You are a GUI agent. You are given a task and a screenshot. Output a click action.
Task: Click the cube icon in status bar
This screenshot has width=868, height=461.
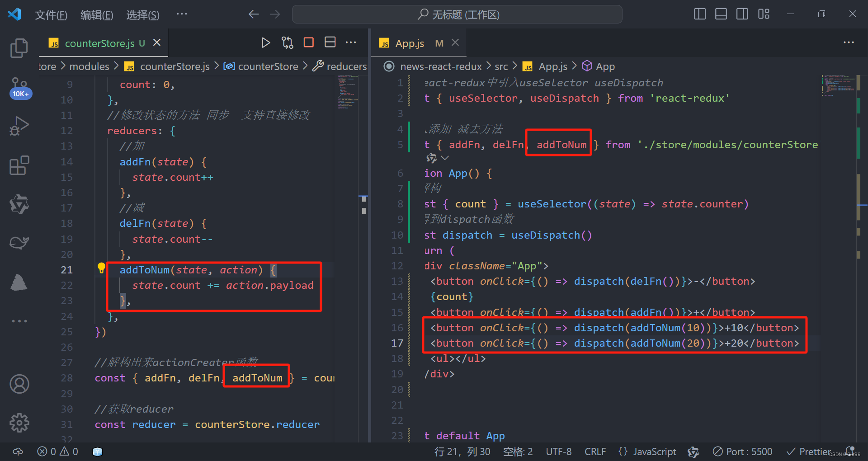coord(97,452)
